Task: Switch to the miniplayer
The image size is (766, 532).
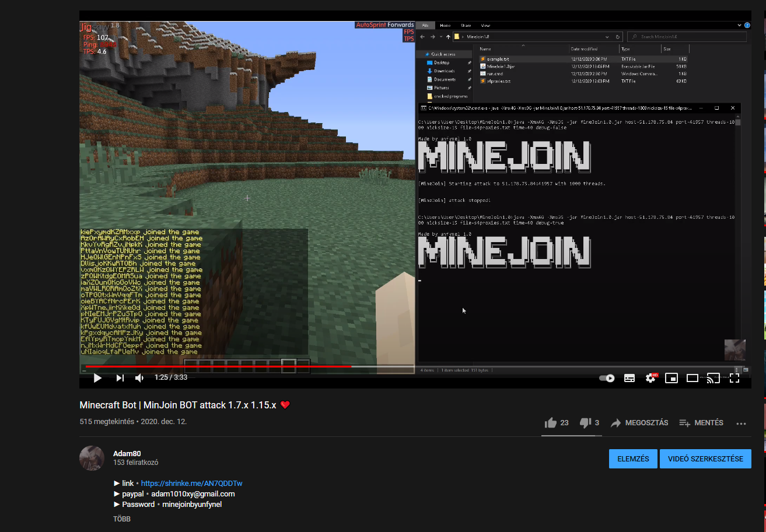Action: (x=671, y=378)
